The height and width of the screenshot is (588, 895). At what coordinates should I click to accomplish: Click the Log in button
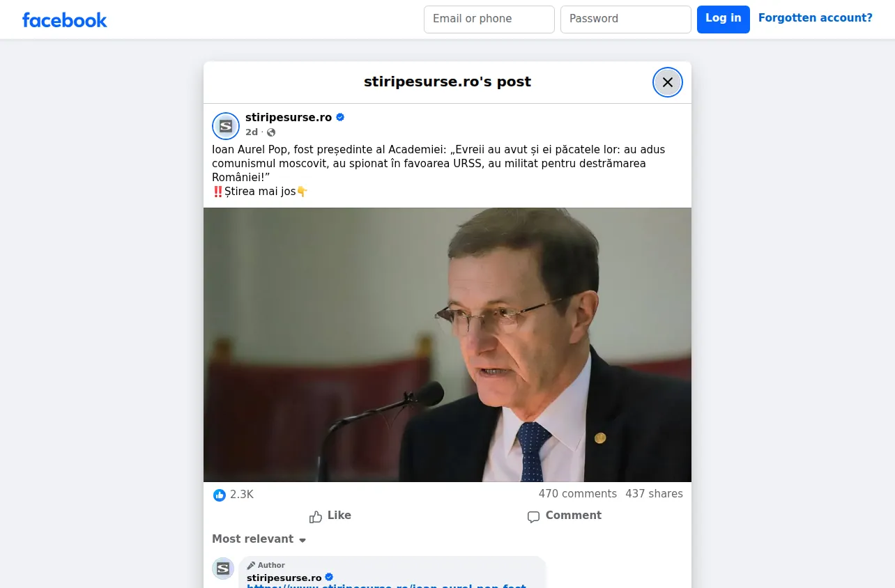724,20
